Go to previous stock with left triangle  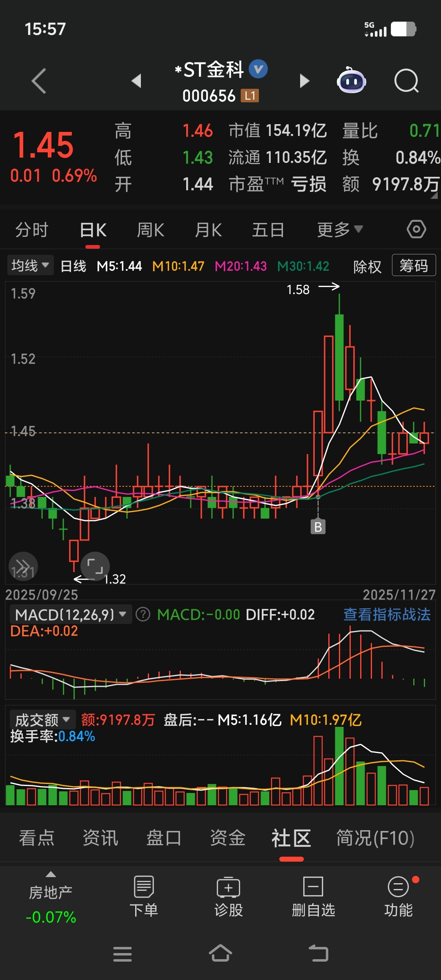(136, 81)
